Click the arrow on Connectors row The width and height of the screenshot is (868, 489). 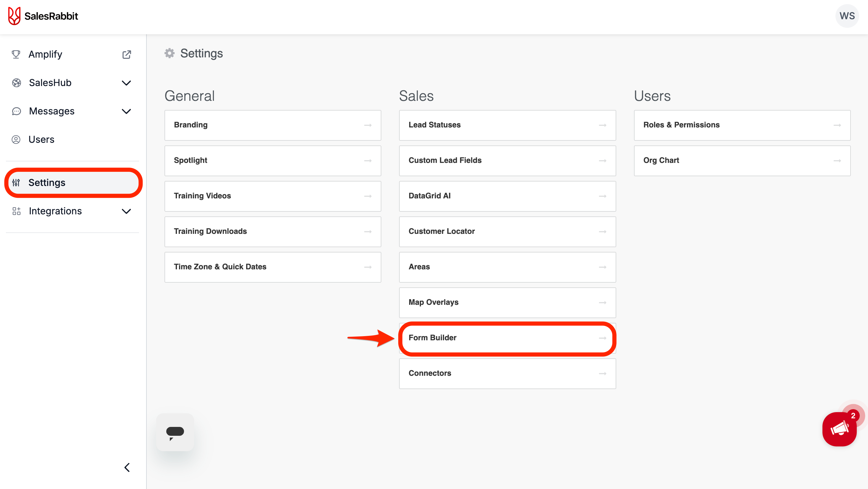602,373
